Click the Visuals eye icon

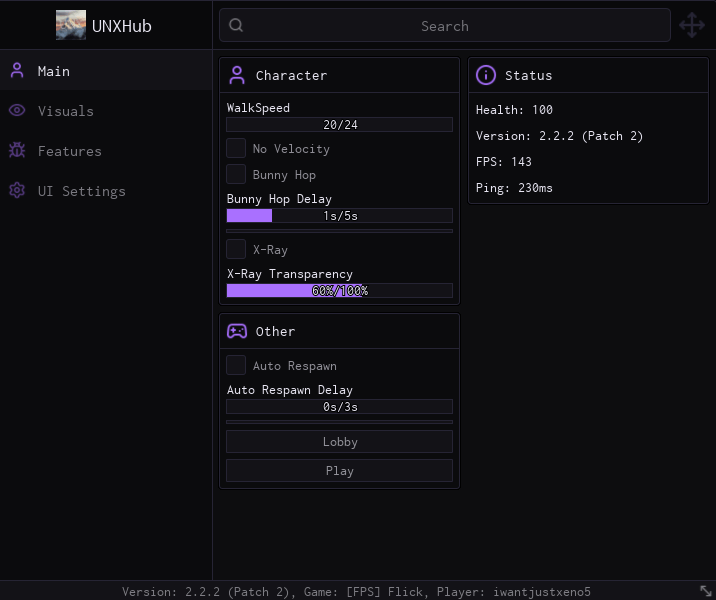pos(17,111)
